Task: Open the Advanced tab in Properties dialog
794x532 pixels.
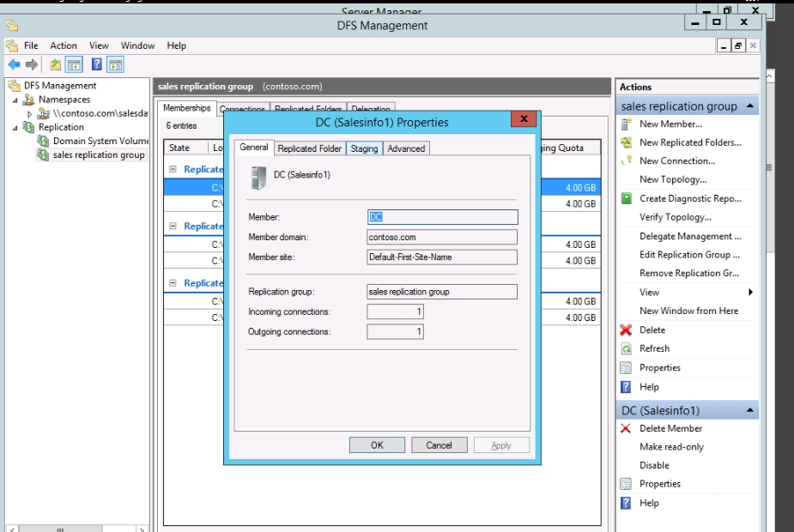Action: (406, 148)
